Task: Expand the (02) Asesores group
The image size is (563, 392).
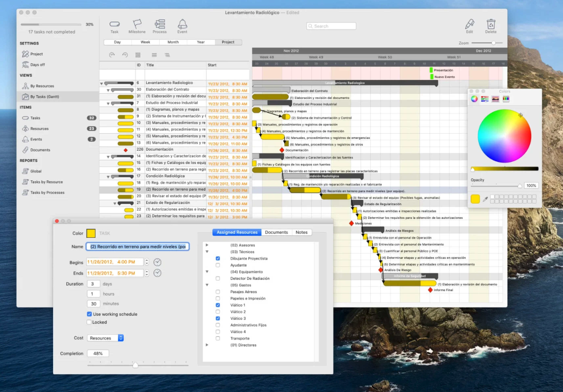Action: point(207,245)
